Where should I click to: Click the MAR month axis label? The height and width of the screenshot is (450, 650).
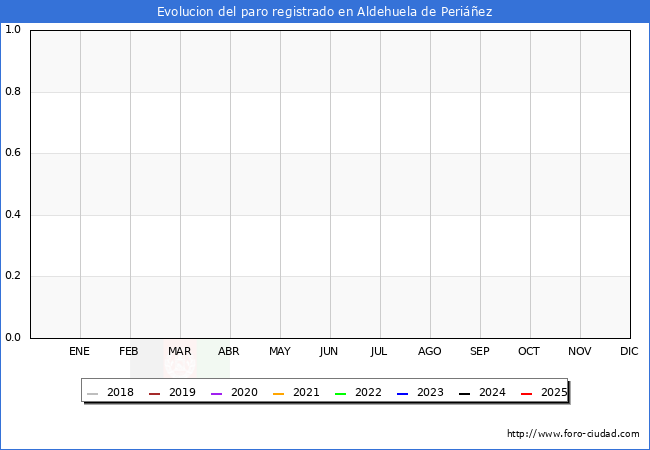pyautogui.click(x=179, y=351)
